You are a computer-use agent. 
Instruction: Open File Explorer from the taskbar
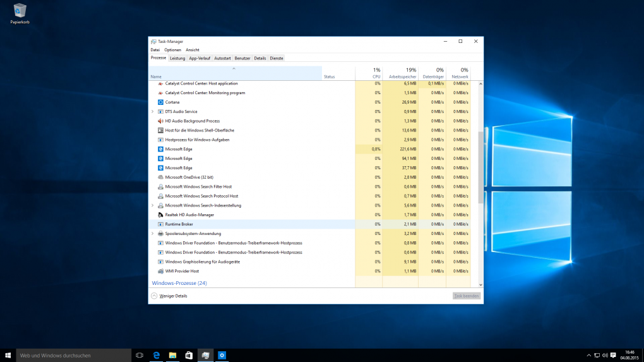coord(172,356)
